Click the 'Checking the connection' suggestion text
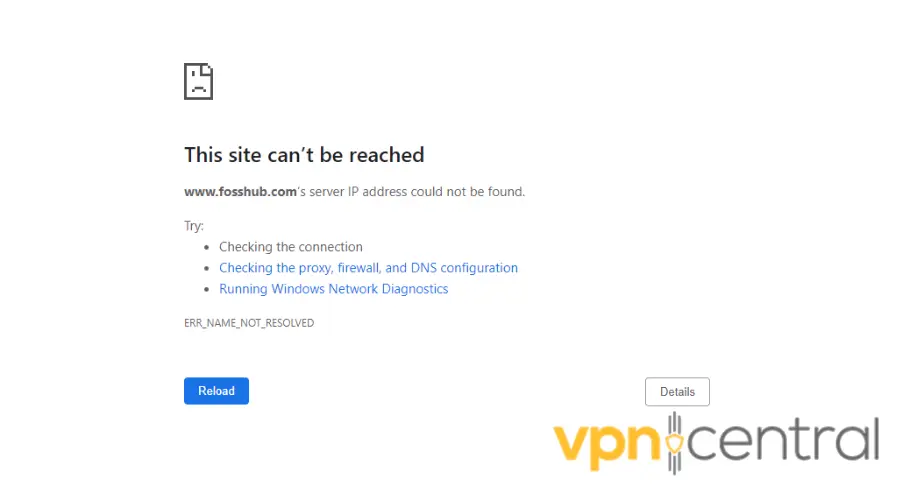Image resolution: width=900 pixels, height=500 pixels. 291,247
